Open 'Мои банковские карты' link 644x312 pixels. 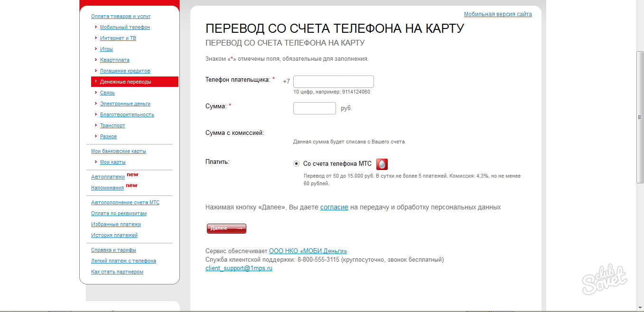click(x=119, y=151)
